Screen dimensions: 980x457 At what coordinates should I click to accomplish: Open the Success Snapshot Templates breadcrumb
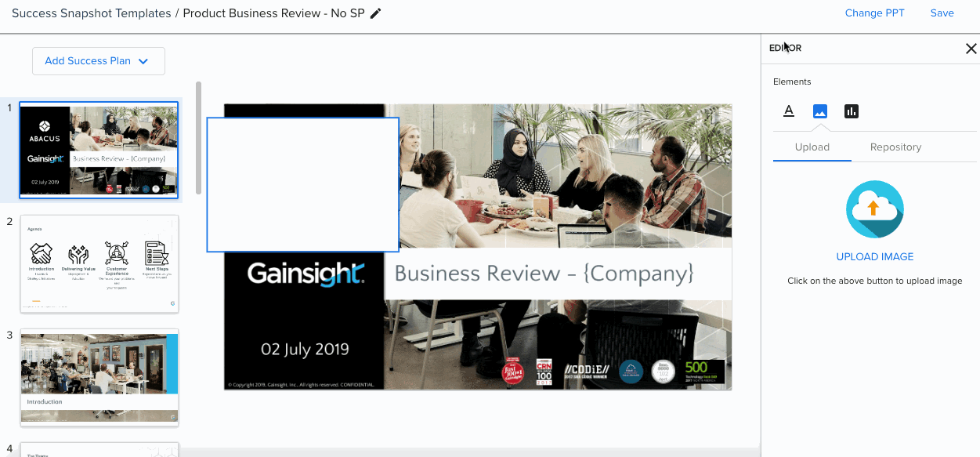point(92,13)
